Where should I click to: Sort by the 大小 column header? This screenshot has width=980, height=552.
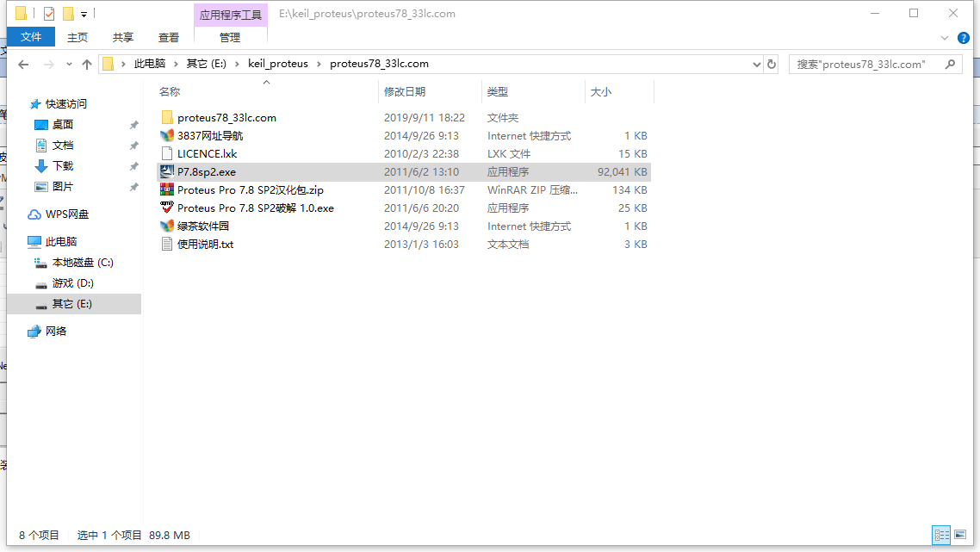tap(600, 92)
